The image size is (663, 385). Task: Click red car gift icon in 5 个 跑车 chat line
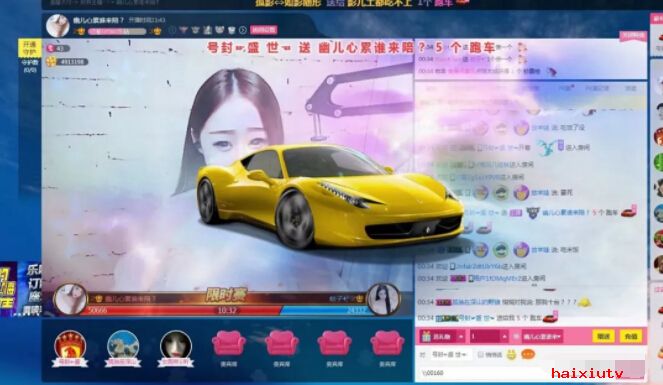[x=629, y=211]
